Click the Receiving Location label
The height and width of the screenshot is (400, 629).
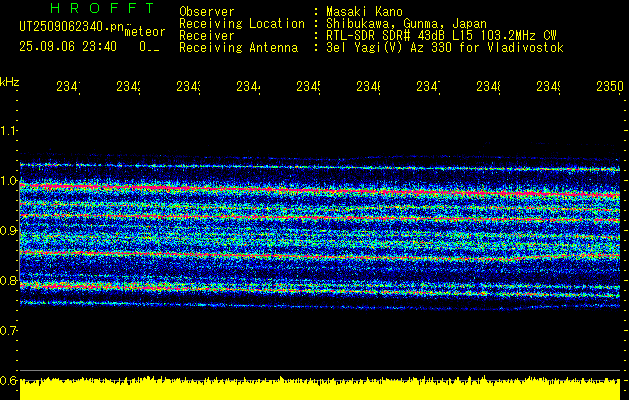click(x=242, y=24)
